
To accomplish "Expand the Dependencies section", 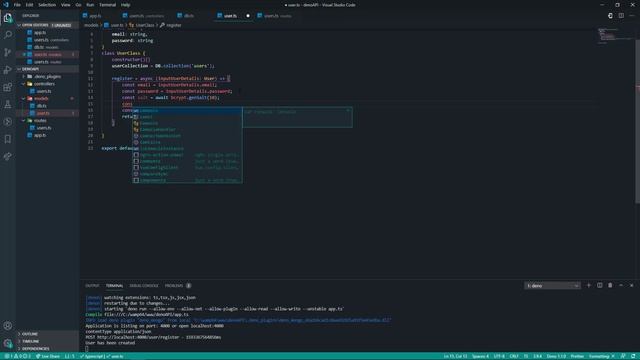I will pos(47,349).
